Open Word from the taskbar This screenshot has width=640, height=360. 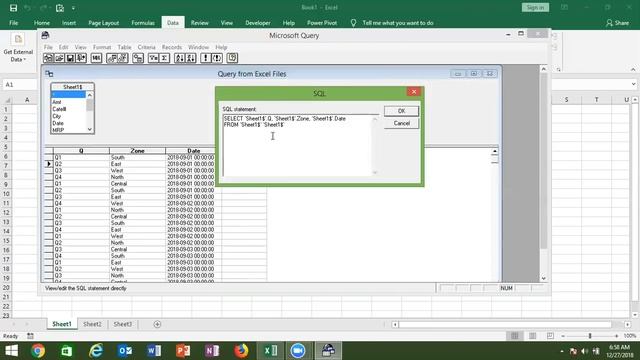[x=154, y=351]
